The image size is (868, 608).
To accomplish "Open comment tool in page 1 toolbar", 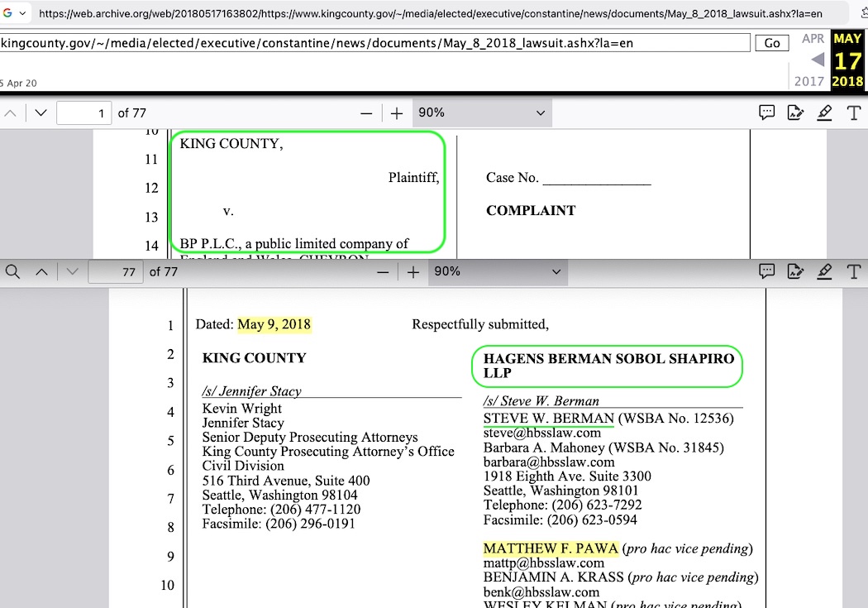I will tap(766, 113).
